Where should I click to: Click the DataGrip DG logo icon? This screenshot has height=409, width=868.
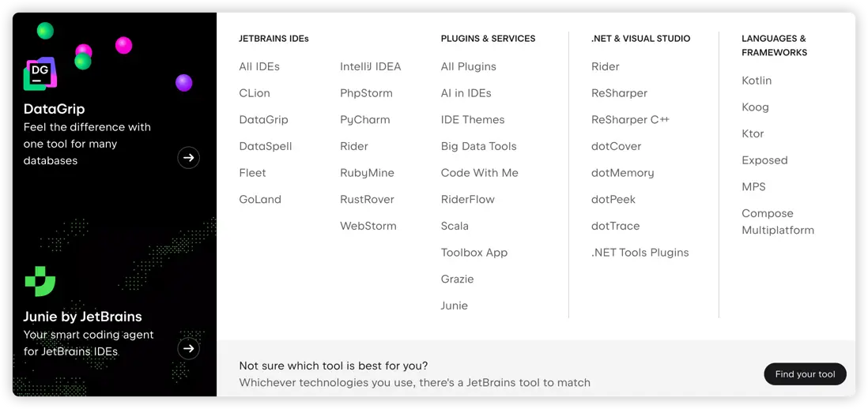coord(40,74)
